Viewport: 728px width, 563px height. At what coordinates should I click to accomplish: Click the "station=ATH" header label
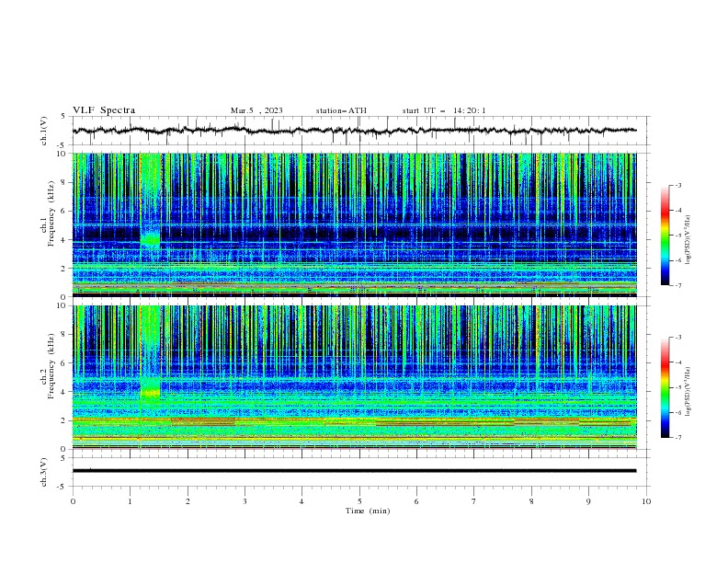click(341, 110)
